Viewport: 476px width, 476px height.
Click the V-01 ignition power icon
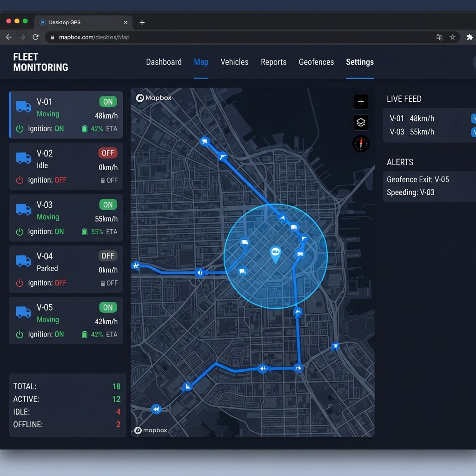click(20, 129)
